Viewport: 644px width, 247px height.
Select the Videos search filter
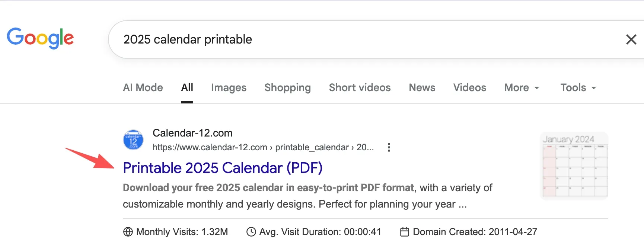click(469, 88)
